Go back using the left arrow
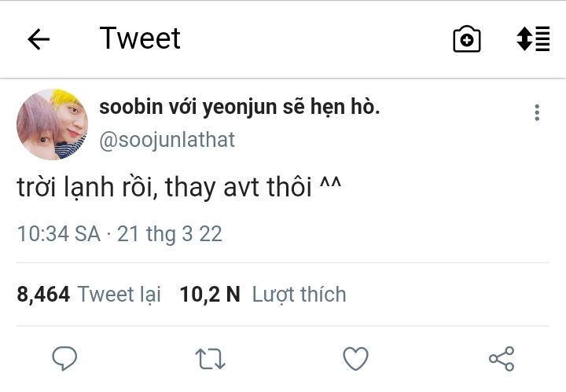 pos(39,39)
